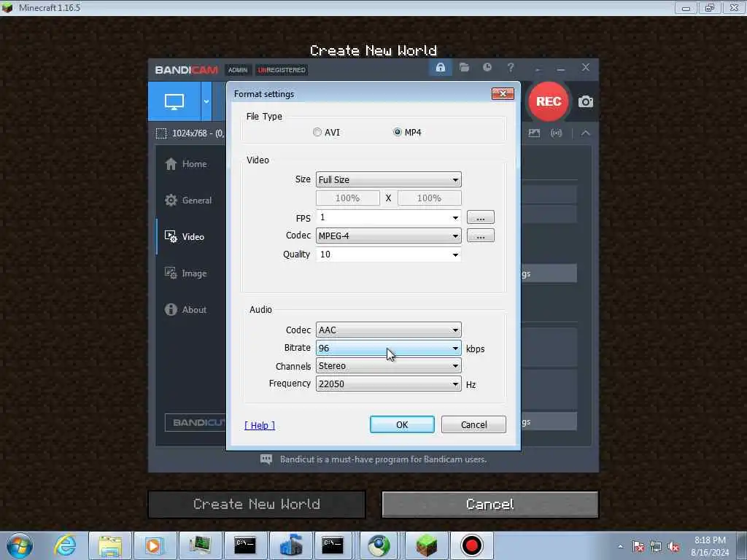
Task: Select screen recording mode monitor icon
Action: click(x=174, y=101)
